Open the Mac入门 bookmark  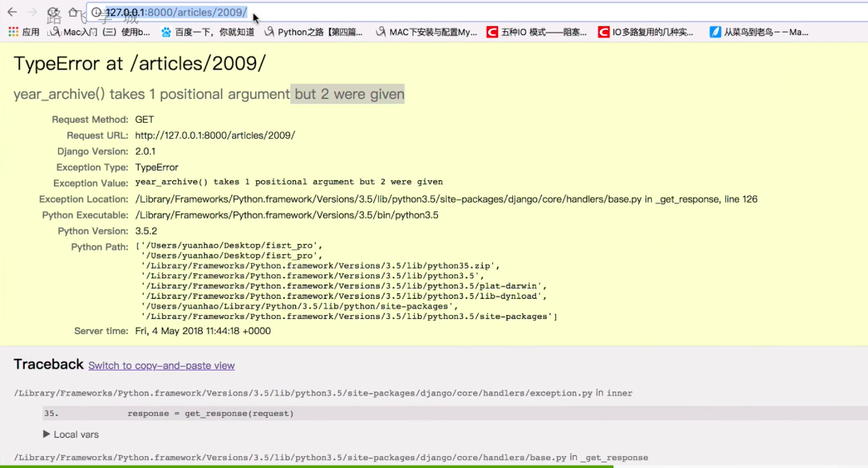(99, 32)
